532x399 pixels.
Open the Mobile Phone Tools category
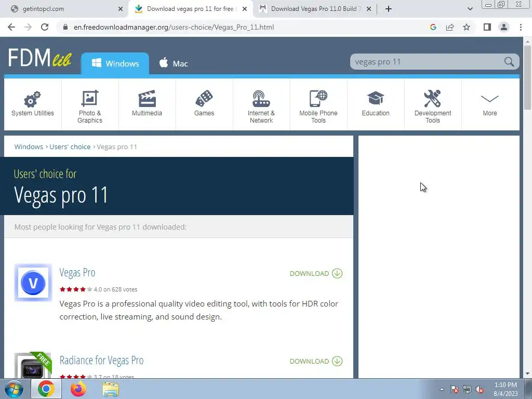(318, 104)
